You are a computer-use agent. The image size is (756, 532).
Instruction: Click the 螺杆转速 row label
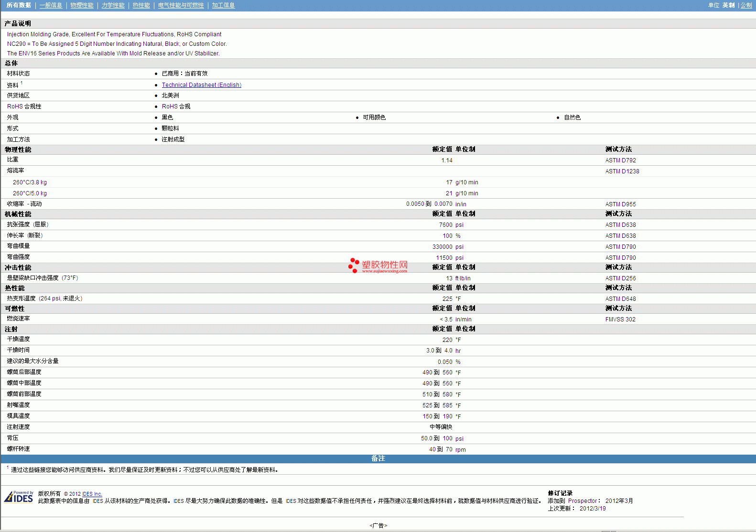pos(18,449)
